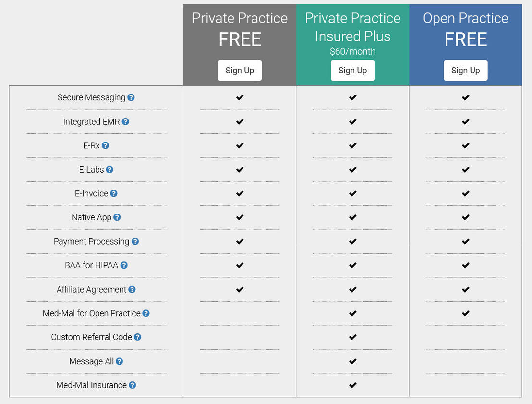Click the E-Labs question mark icon
The image size is (532, 404).
tap(109, 169)
